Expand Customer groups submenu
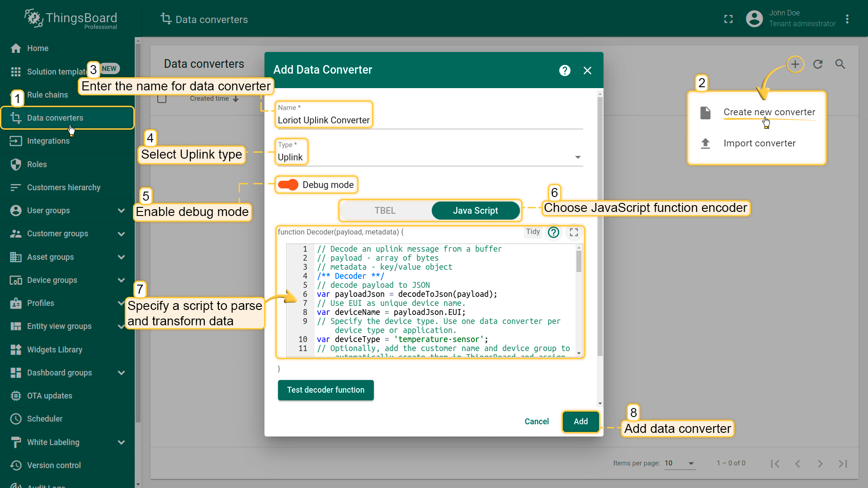 [x=121, y=234]
